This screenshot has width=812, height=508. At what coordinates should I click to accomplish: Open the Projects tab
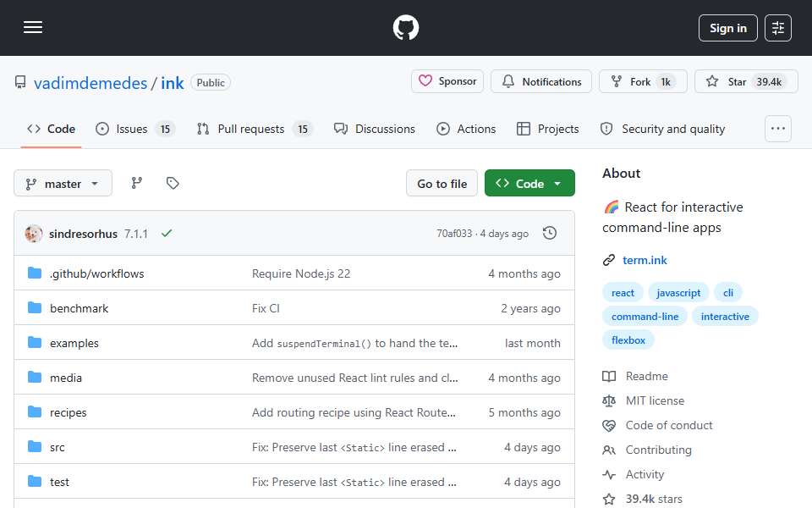click(548, 129)
